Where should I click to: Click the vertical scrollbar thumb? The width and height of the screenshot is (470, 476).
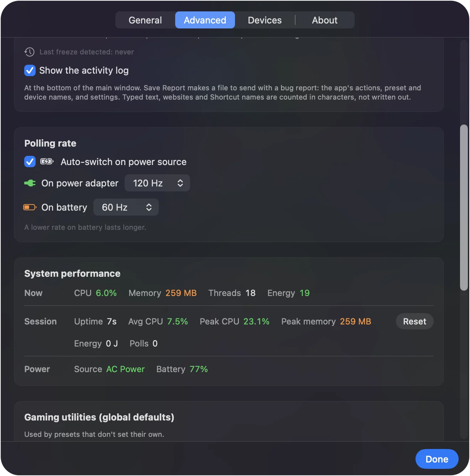coord(464,208)
